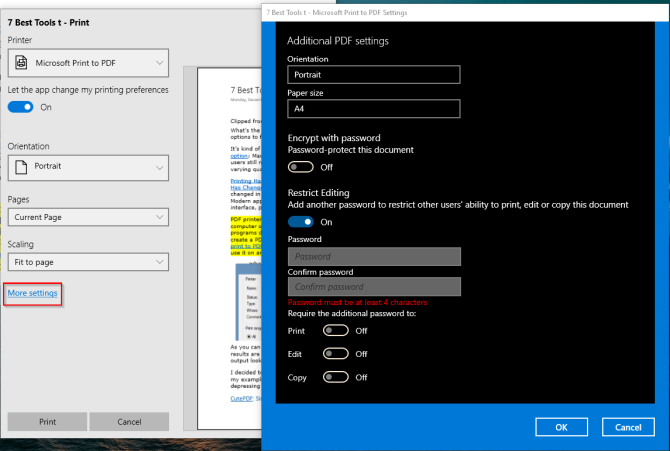Screen dimensions: 670x451
Task: Enable the Encrypt with password switch
Action: [300, 167]
